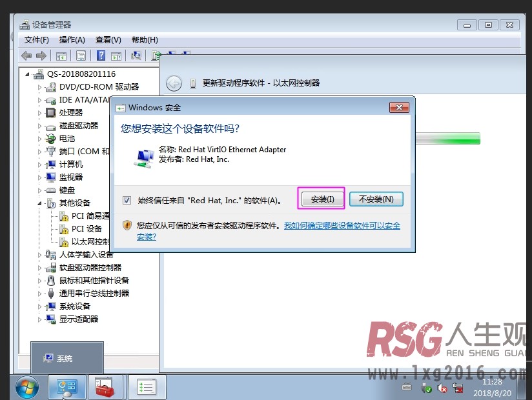Select the 软盘驱动器控制器 tree item

tap(90, 268)
